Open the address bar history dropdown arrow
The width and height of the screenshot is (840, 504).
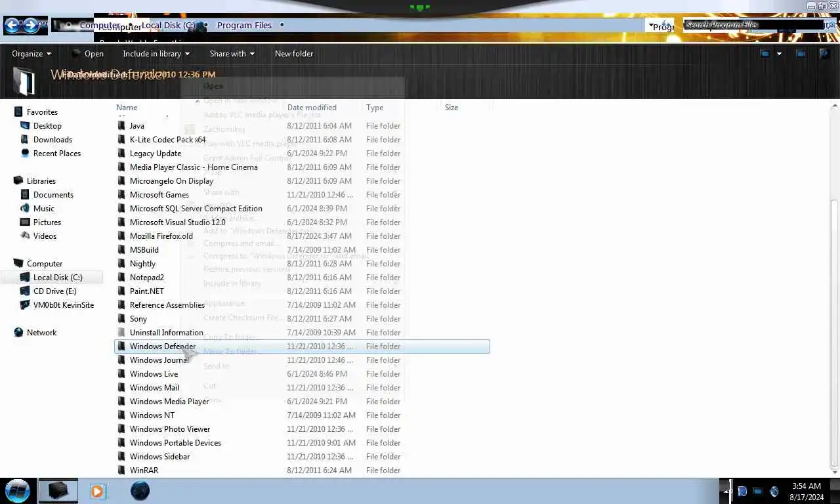[x=652, y=26]
